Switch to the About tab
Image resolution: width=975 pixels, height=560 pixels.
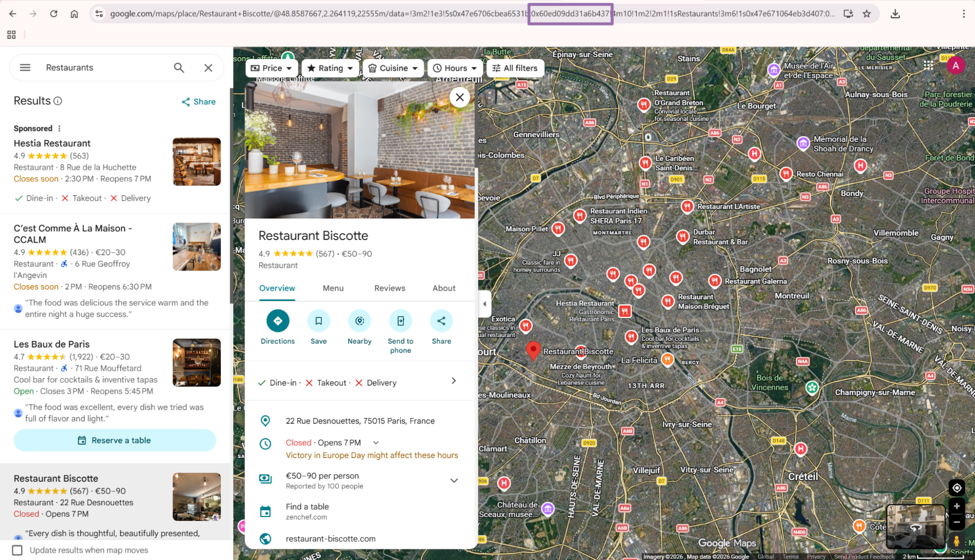444,288
